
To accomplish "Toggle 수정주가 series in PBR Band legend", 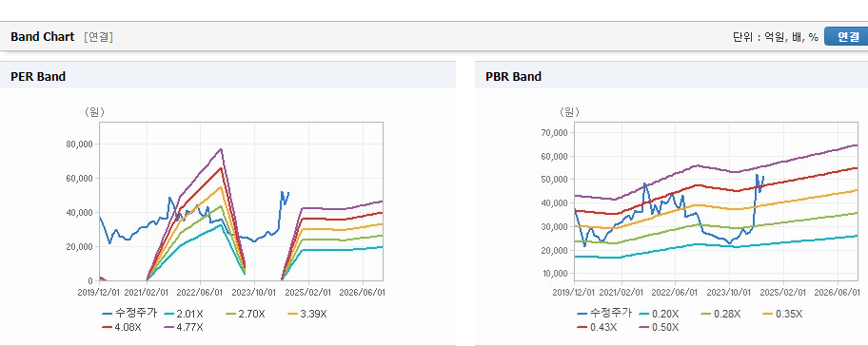I will pos(604,314).
